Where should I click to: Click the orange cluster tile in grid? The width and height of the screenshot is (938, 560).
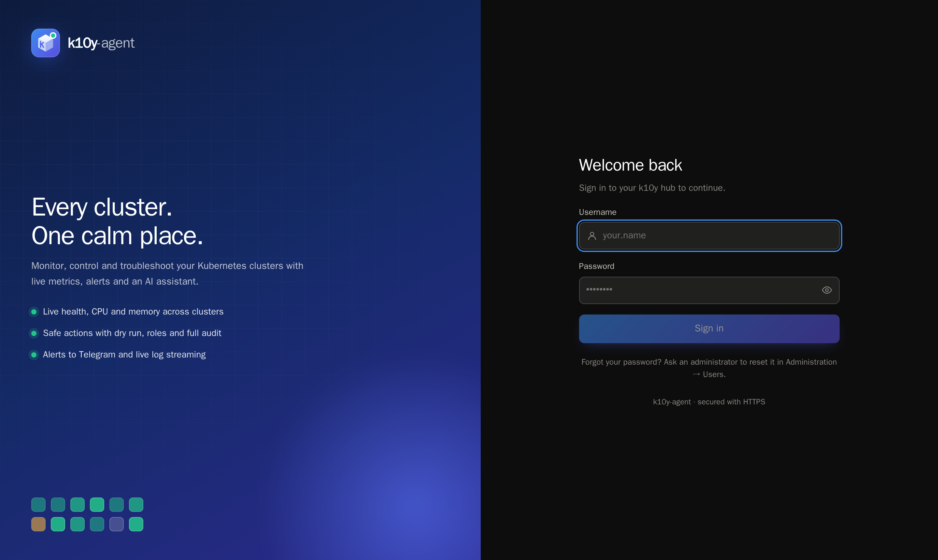(x=38, y=524)
